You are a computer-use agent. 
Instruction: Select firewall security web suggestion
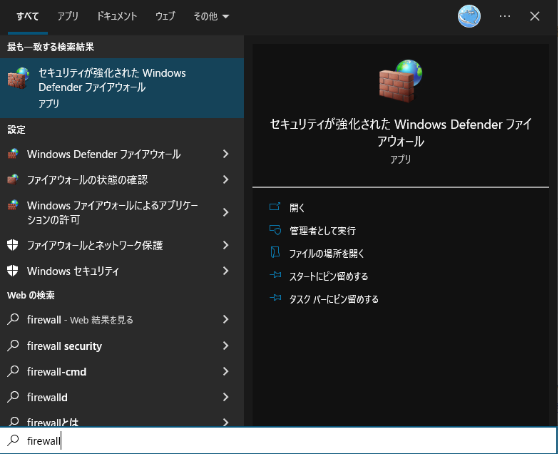(122, 345)
